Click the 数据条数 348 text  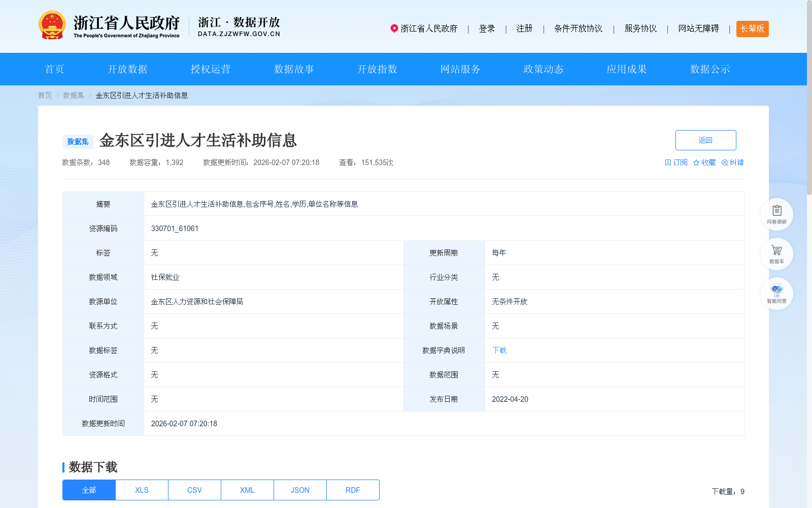click(86, 163)
